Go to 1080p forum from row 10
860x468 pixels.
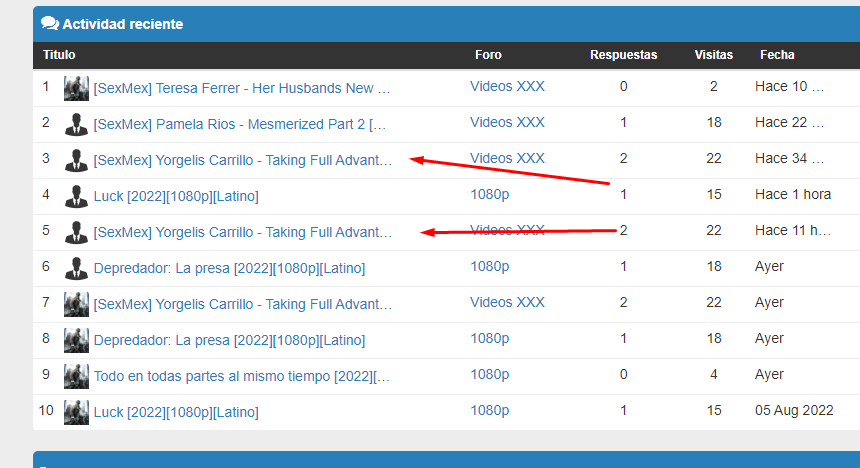pyautogui.click(x=490, y=410)
